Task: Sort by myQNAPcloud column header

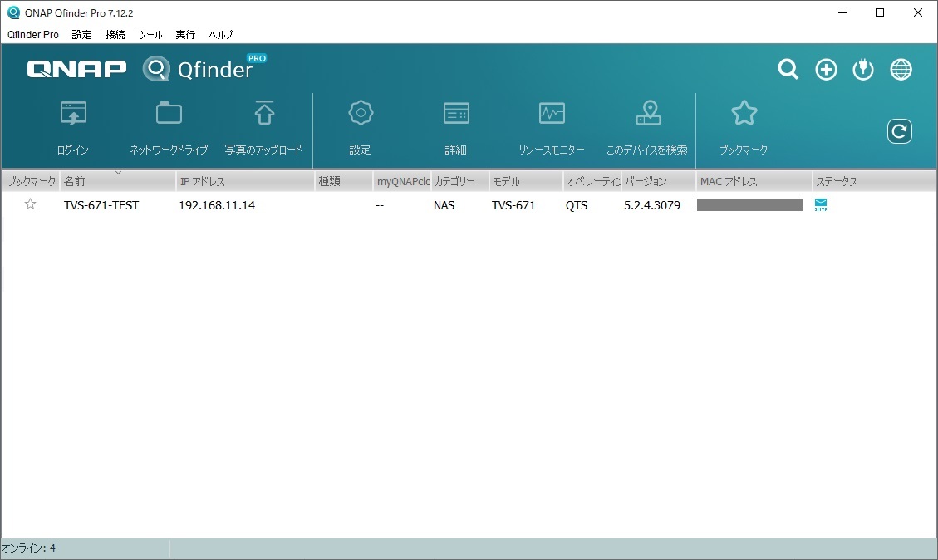Action: click(402, 181)
